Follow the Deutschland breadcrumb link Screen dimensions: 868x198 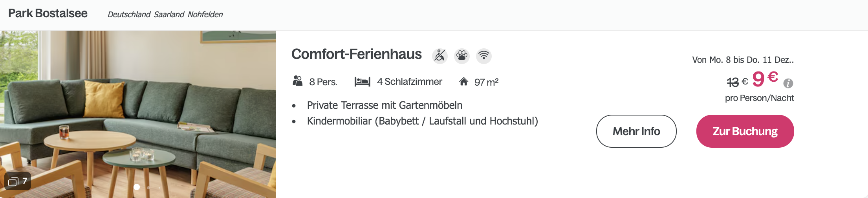click(x=129, y=15)
